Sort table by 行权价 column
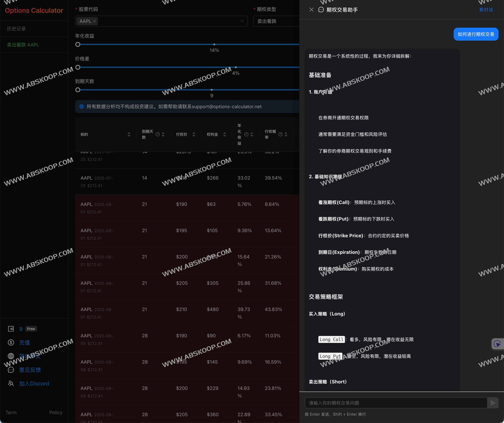This screenshot has height=423, width=504. point(194,135)
